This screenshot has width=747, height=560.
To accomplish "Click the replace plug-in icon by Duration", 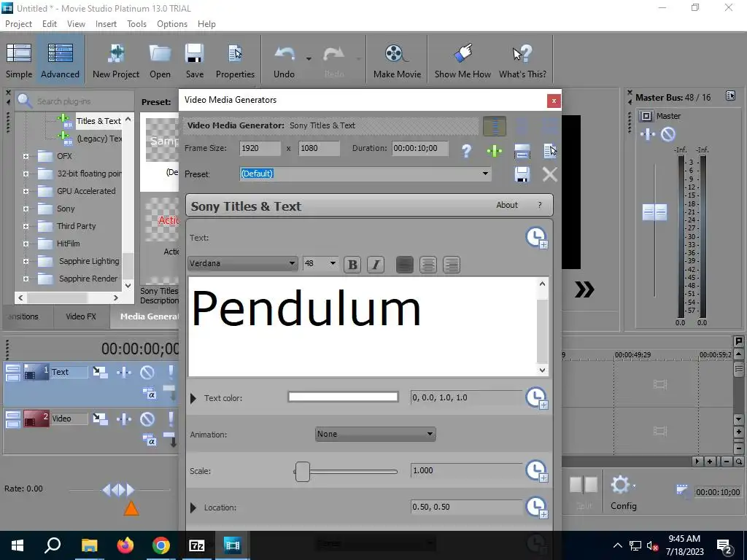I will click(522, 152).
